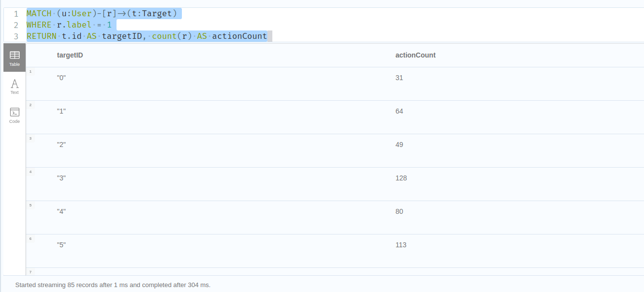Viewport: 644px width, 292px height.
Task: Open the Code result view
Action: pyautogui.click(x=14, y=115)
